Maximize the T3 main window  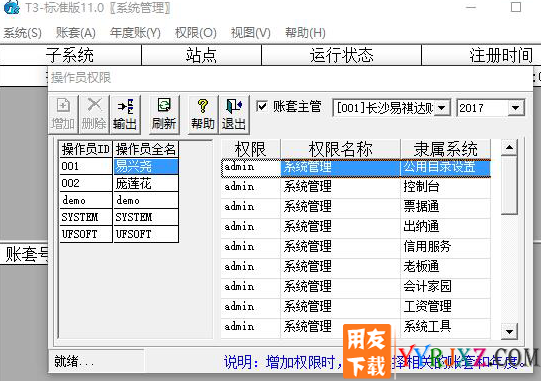(516, 7)
